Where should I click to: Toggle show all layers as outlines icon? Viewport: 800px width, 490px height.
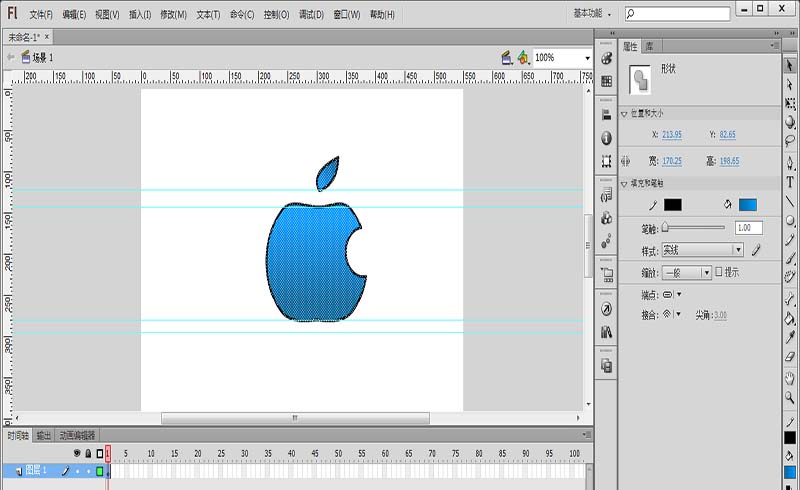coord(99,453)
